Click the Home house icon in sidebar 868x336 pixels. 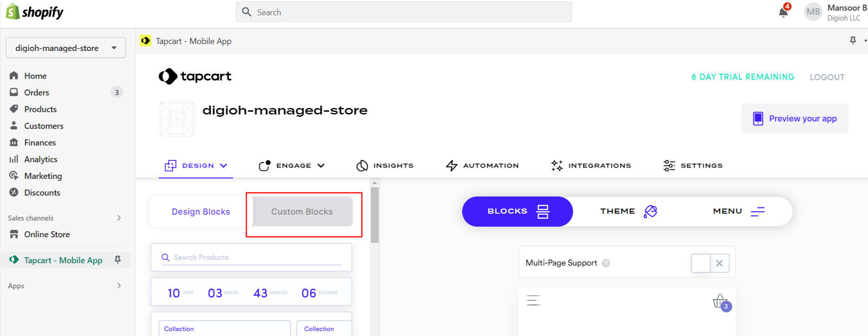(14, 76)
